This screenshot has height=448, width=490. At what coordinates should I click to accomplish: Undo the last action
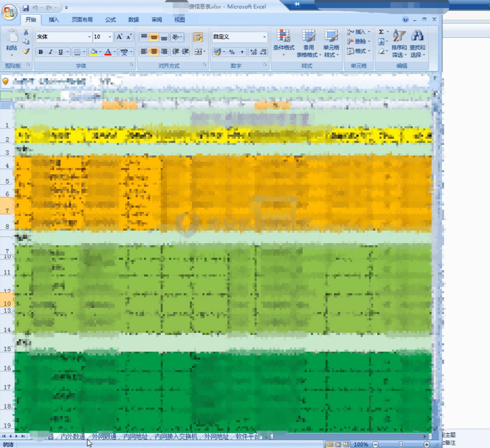(35, 8)
